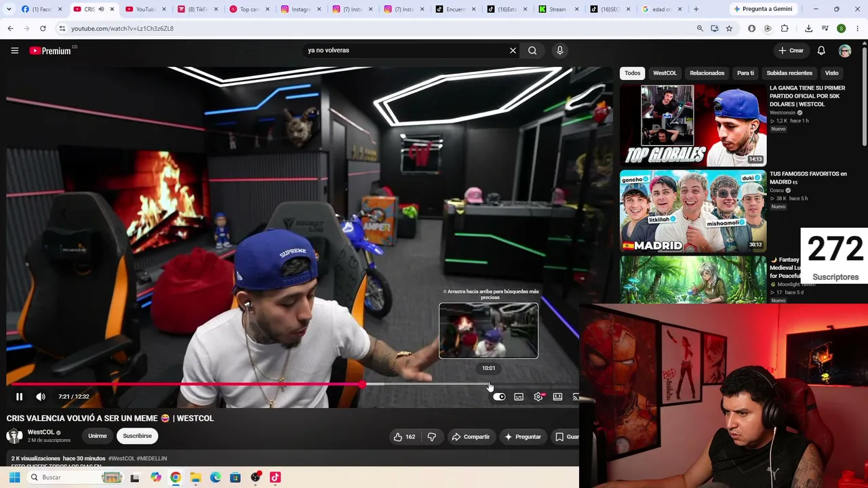The height and width of the screenshot is (488, 868).
Task: Cast the video to a device
Action: (575, 397)
